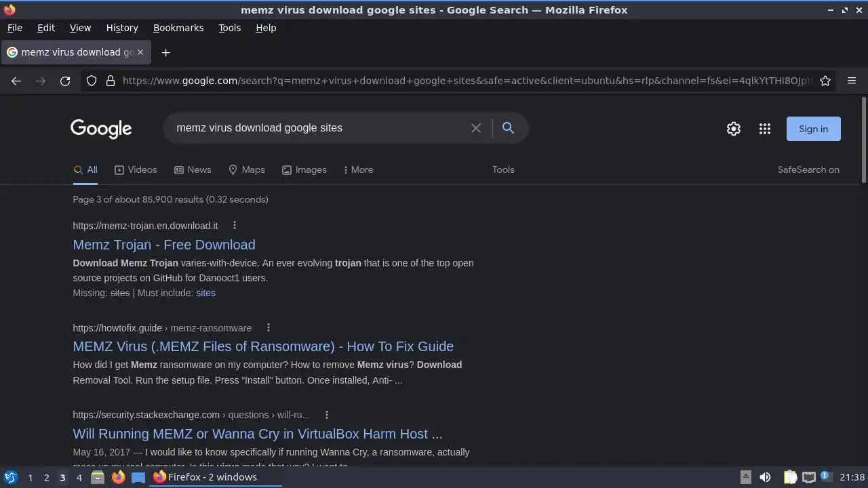Open the Bookmarks menu

pos(178,28)
